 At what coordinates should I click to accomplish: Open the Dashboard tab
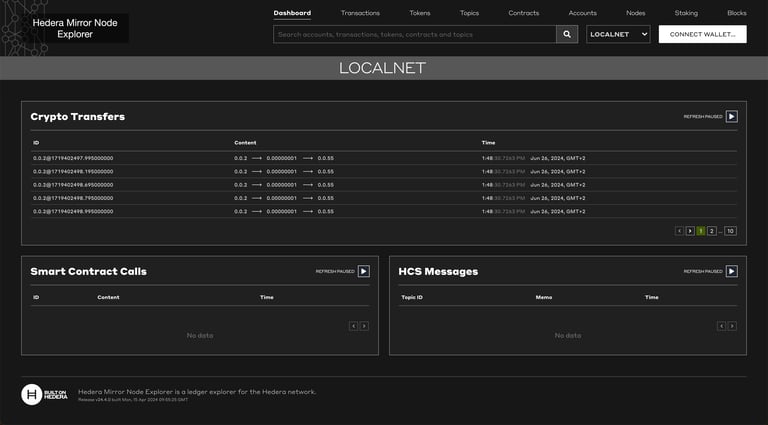click(x=292, y=13)
